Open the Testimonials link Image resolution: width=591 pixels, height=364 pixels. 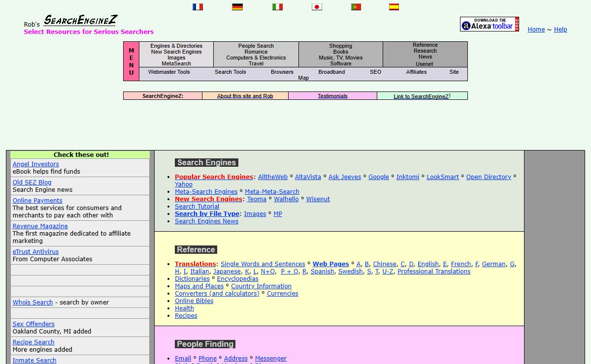[x=332, y=96]
